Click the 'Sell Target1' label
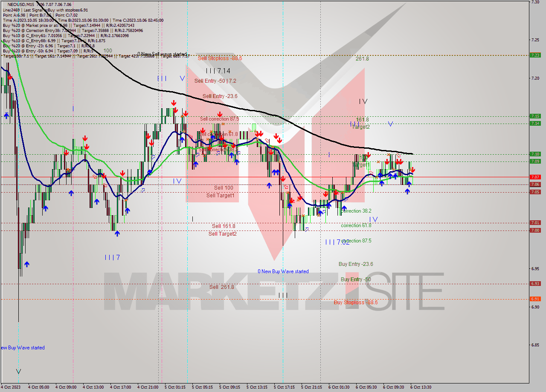The image size is (546, 392). click(221, 196)
